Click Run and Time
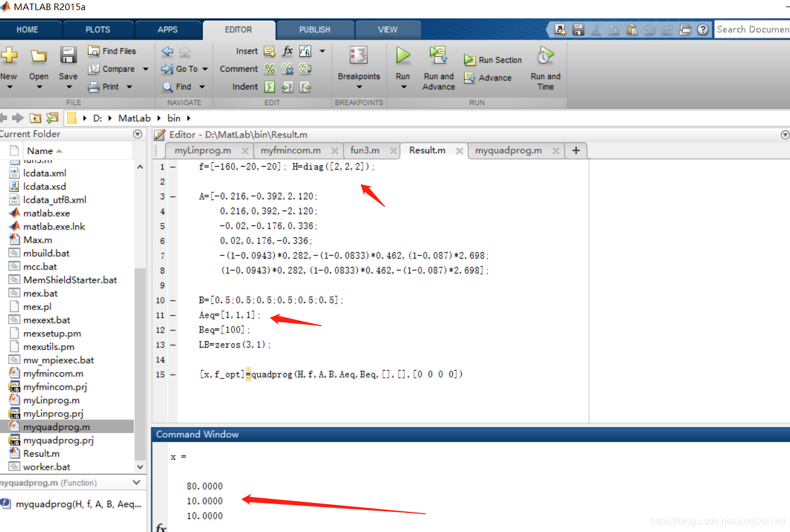This screenshot has height=532, width=790. click(x=545, y=68)
